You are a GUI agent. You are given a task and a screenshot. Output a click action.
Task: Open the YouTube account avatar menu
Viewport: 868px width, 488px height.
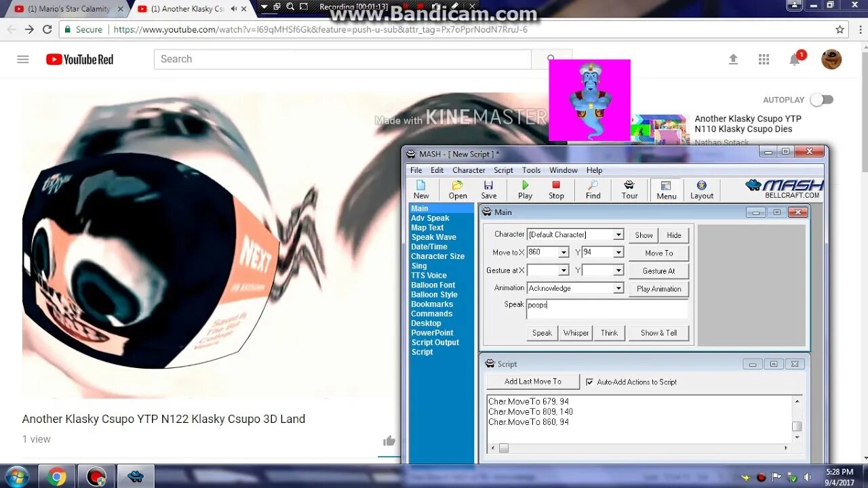point(831,59)
